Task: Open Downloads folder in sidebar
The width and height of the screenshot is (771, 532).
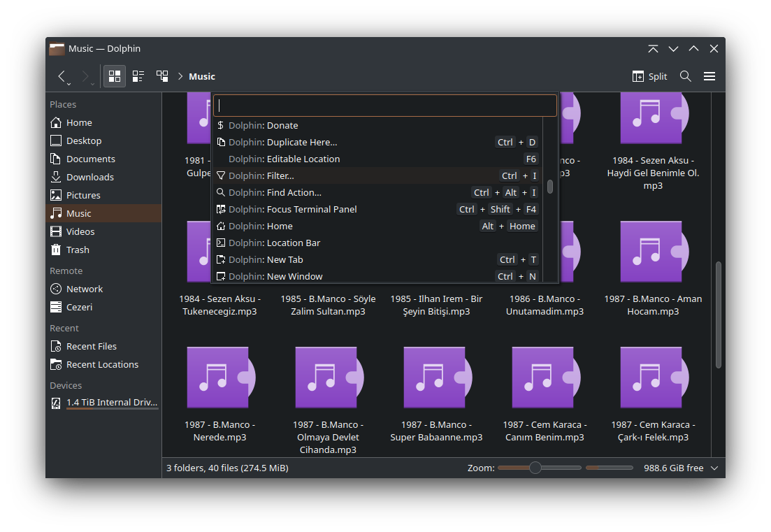Action: click(89, 177)
